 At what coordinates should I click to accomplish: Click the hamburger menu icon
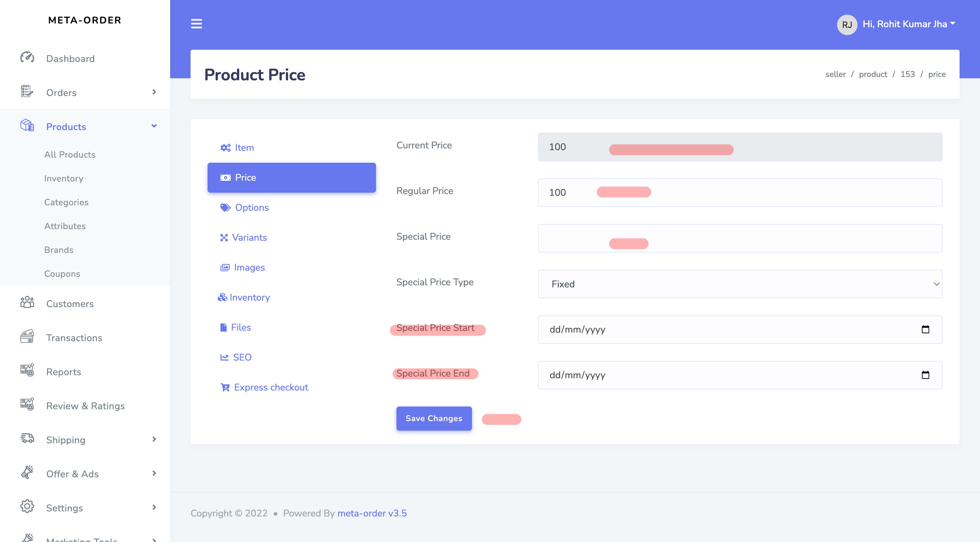196,23
